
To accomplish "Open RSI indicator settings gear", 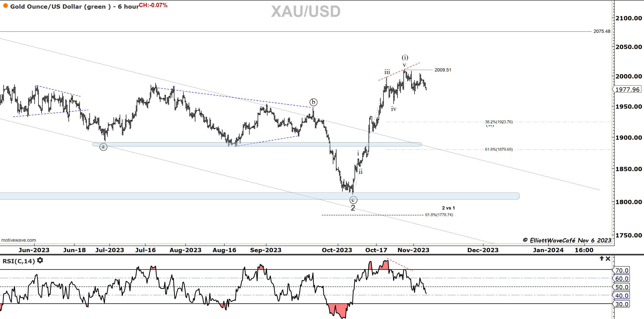I will click(40, 261).
